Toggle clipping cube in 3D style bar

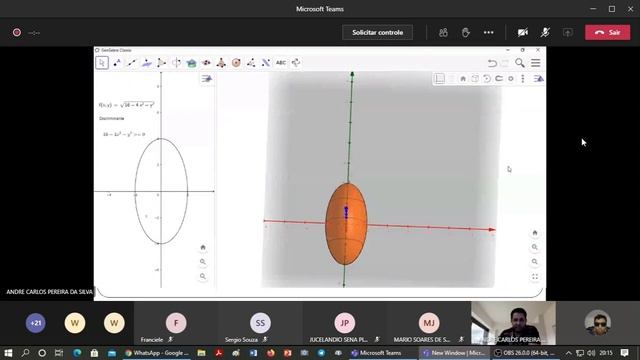point(475,79)
